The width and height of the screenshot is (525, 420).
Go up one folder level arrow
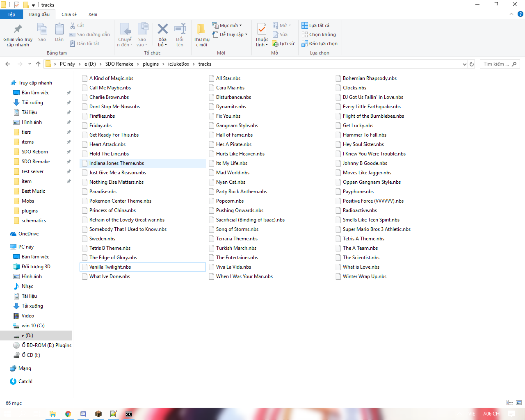38,64
